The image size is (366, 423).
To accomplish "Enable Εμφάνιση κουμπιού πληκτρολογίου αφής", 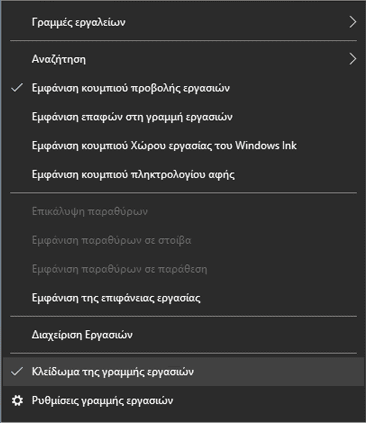I will click(183, 174).
